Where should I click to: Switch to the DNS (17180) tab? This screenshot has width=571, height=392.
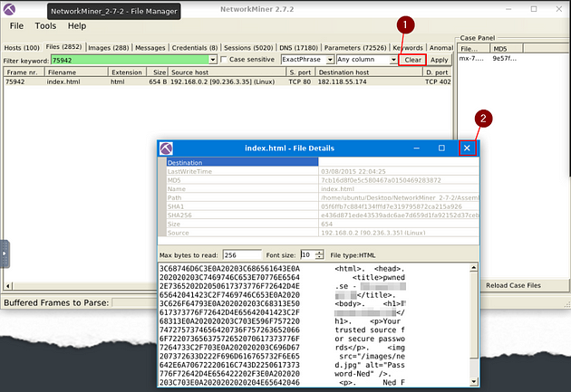(x=298, y=48)
